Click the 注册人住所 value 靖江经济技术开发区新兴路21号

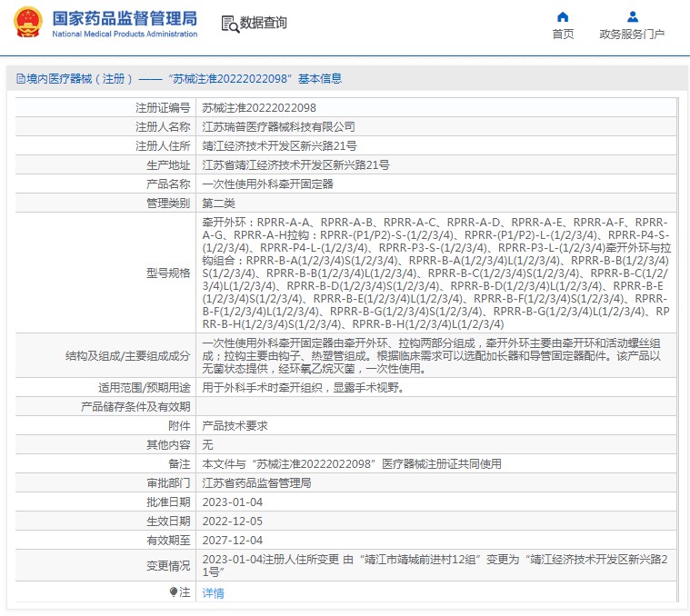click(x=279, y=145)
